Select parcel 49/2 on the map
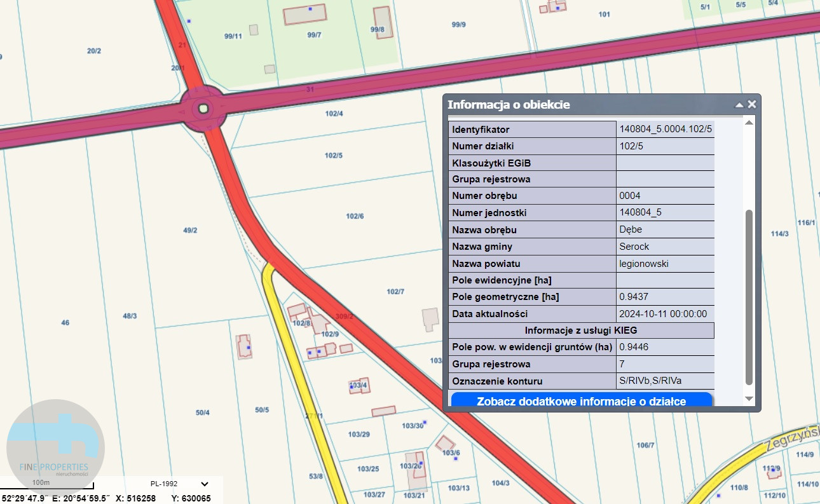 coord(190,230)
